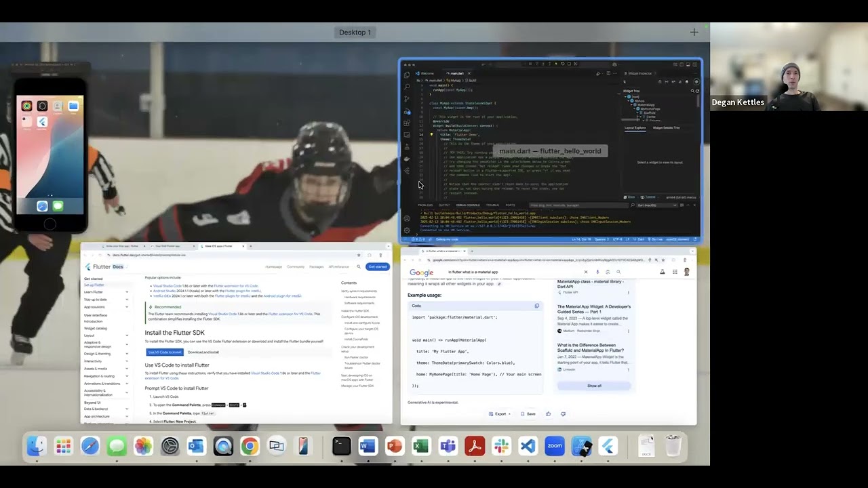The width and height of the screenshot is (868, 488).
Task: Open Widget catalog link in docs sidebar
Action: click(x=96, y=328)
